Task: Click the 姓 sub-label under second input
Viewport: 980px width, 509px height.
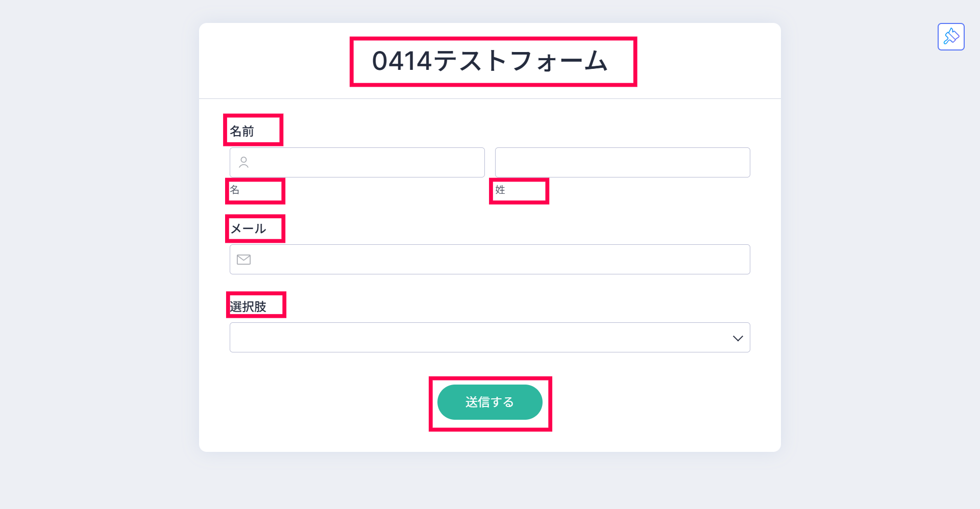Action: pos(500,190)
